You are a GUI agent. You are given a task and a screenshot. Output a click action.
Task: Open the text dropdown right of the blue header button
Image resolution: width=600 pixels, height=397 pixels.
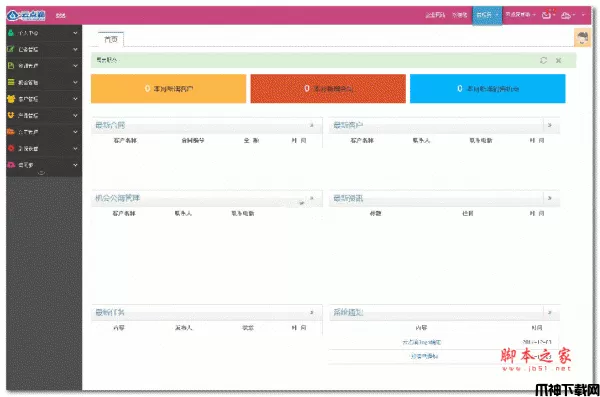pos(520,15)
